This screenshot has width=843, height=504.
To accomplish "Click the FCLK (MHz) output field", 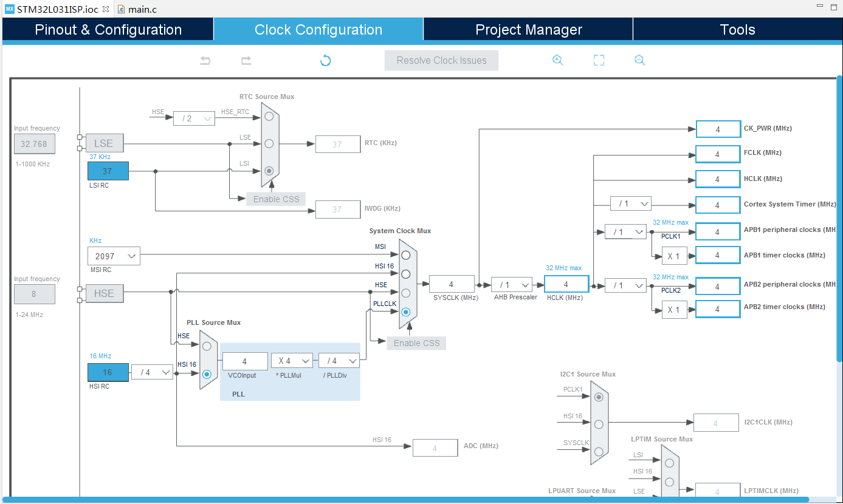I will [718, 154].
